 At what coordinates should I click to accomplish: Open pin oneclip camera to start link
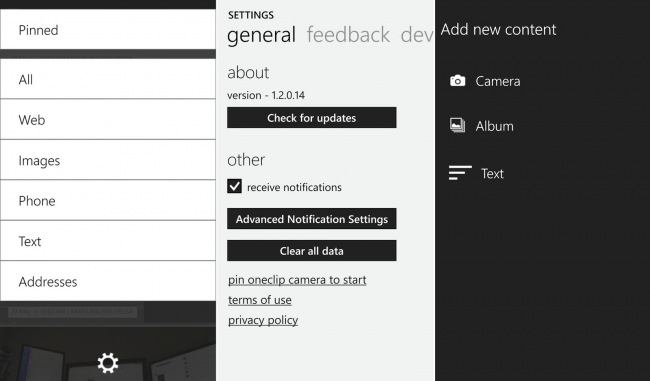point(297,280)
